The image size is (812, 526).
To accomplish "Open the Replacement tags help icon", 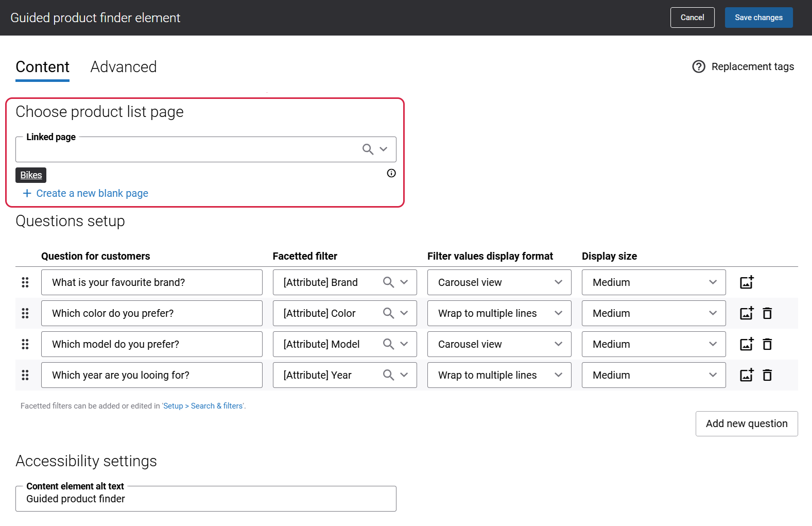I will [x=699, y=66].
